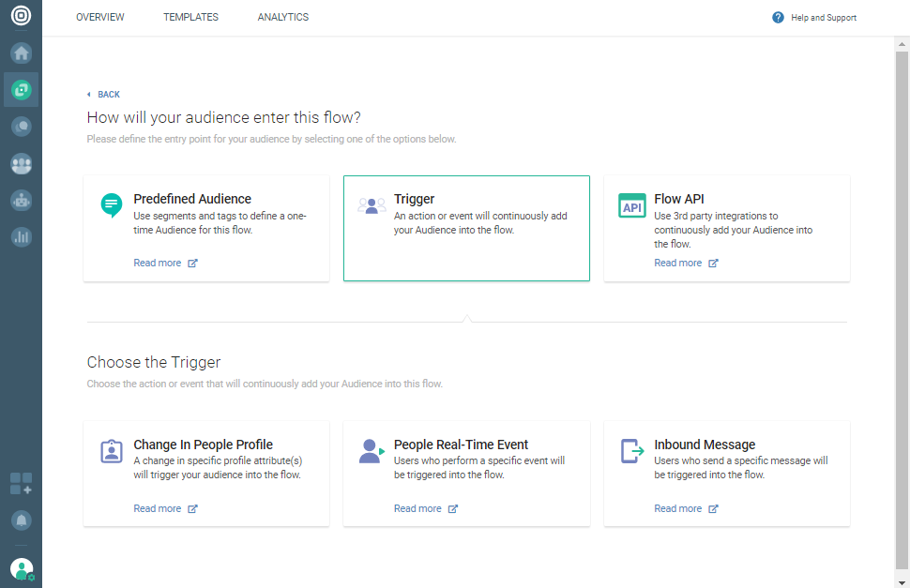Switch to the Templates tab
This screenshot has height=588, width=910.
pos(190,18)
